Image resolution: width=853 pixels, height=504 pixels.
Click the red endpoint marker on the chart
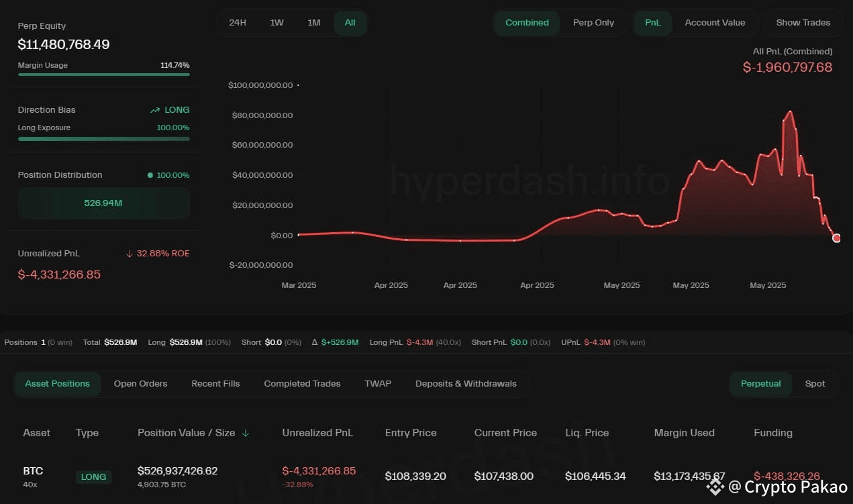[836, 238]
